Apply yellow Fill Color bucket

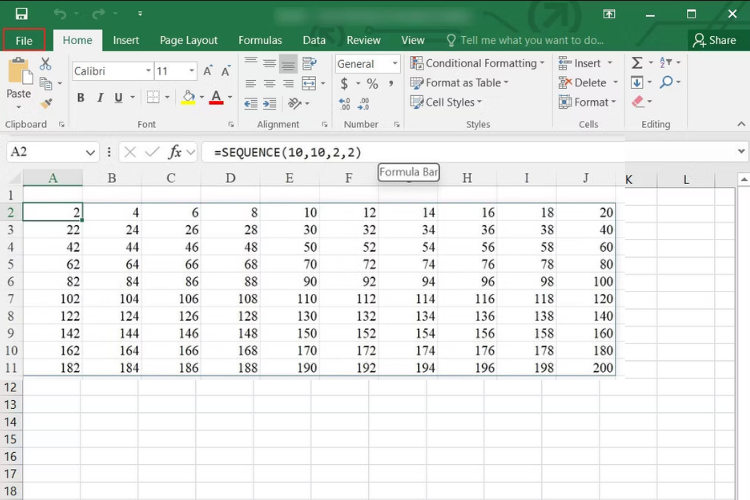point(188,98)
